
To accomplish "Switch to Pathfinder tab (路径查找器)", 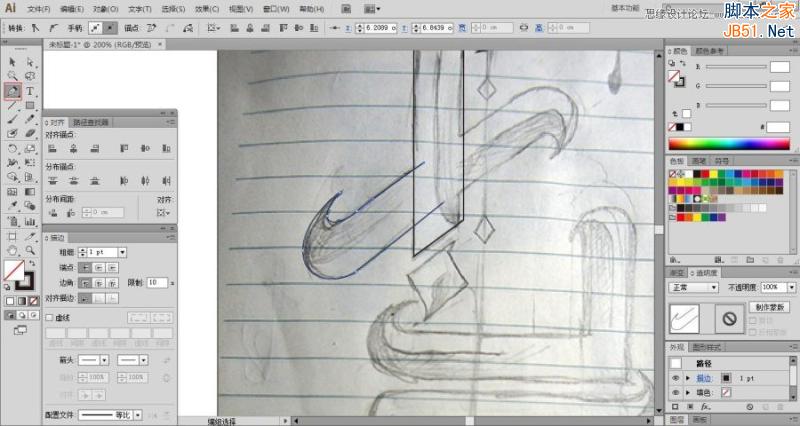I will [90, 122].
